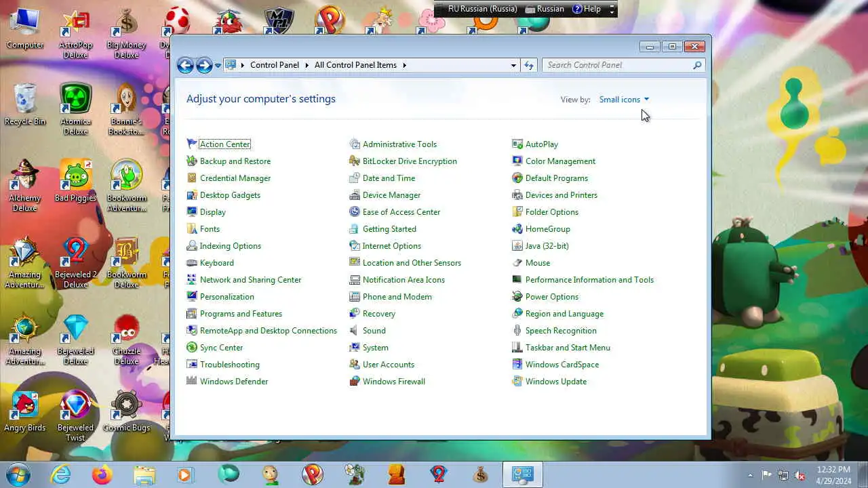The width and height of the screenshot is (868, 488).
Task: Click the Backup and Restore icon
Action: pyautogui.click(x=192, y=161)
